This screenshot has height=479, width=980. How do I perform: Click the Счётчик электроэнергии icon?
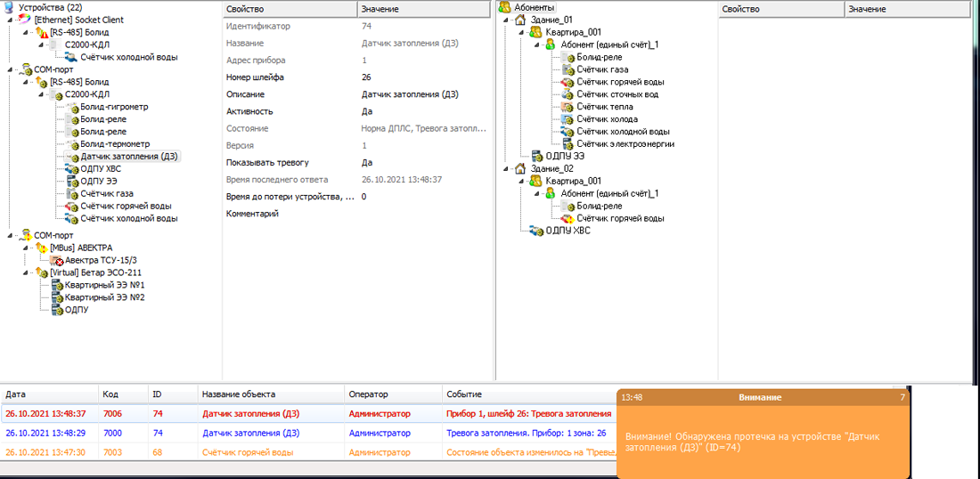[567, 144]
